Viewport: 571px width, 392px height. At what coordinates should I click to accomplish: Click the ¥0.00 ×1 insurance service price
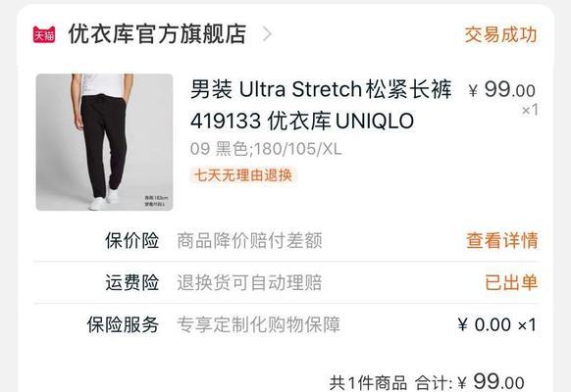coord(497,324)
